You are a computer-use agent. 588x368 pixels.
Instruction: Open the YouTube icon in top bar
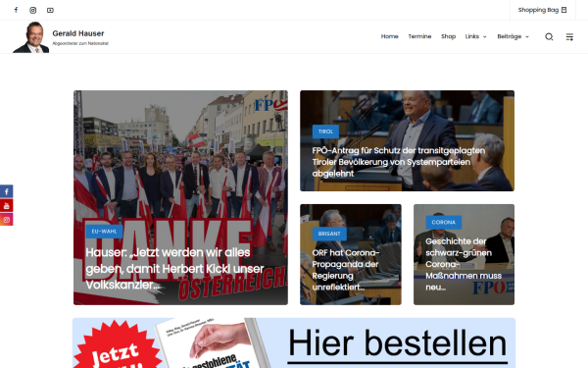(50, 10)
